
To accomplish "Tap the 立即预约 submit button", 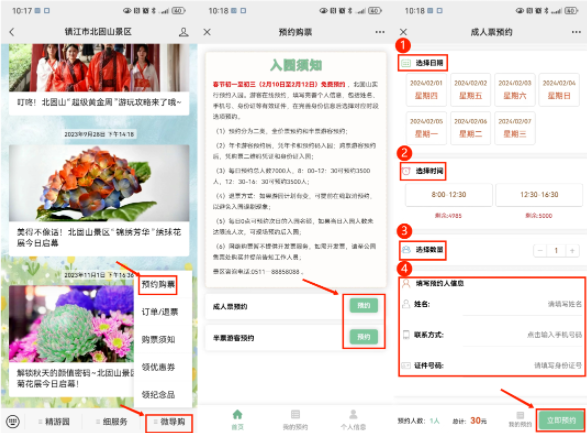I will [x=561, y=420].
